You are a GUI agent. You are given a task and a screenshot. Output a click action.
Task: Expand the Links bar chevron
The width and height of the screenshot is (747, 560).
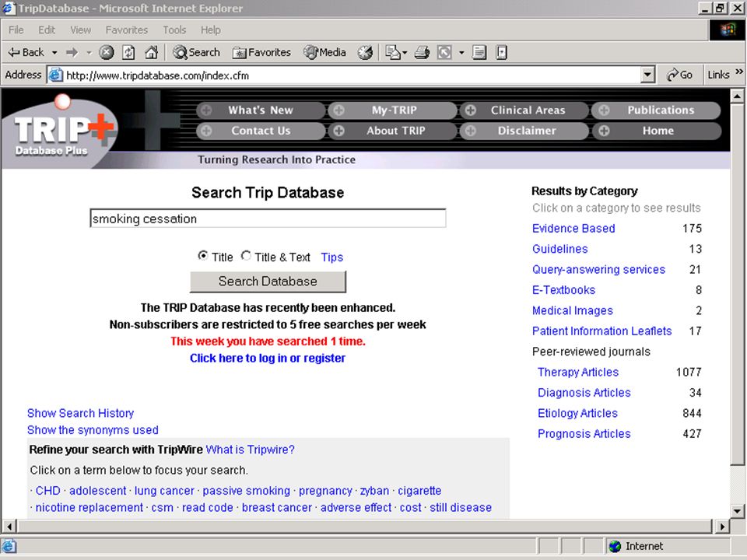click(739, 72)
